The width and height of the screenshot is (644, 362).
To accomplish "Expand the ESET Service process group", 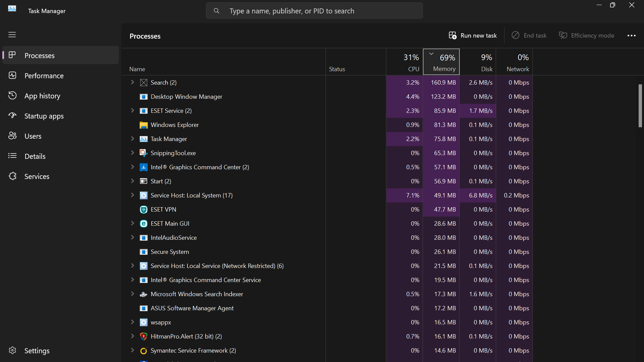I will coord(132,110).
